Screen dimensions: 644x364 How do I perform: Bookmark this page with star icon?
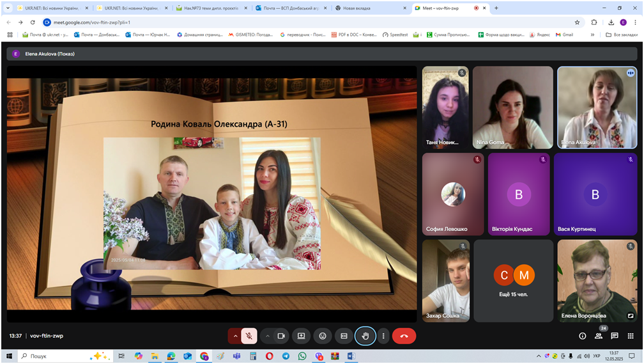click(577, 22)
